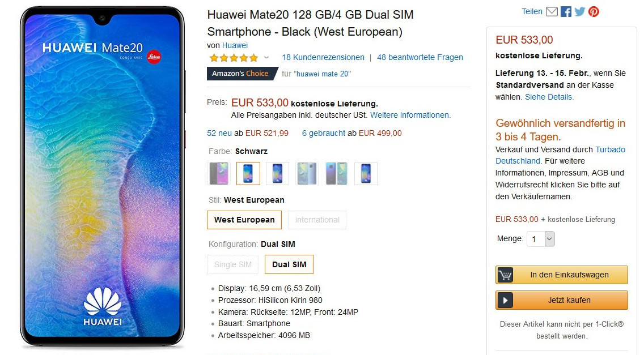This screenshot has width=644, height=355.
Task: Open the 18 Kundenrezensionen link
Action: click(323, 57)
